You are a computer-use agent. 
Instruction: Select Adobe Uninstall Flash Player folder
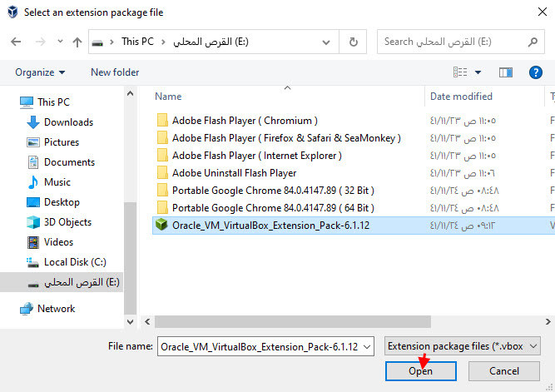click(234, 173)
